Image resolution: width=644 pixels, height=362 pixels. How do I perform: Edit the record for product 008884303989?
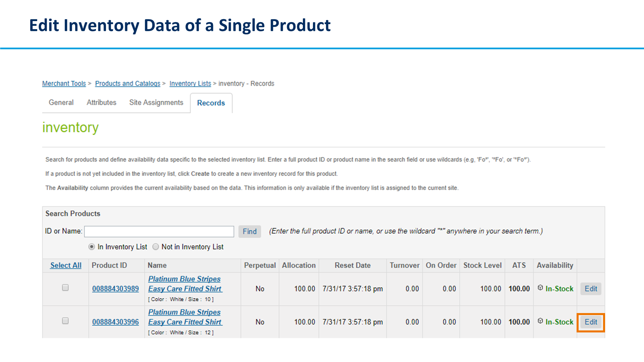(591, 289)
